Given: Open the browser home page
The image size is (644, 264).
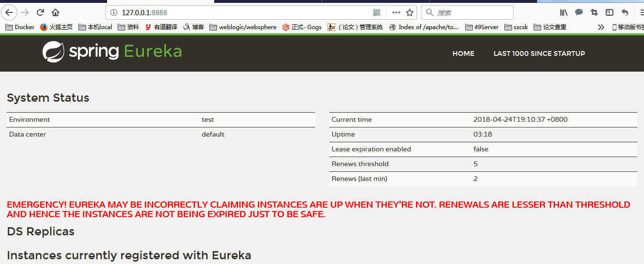Looking at the screenshot, I should click(x=55, y=12).
